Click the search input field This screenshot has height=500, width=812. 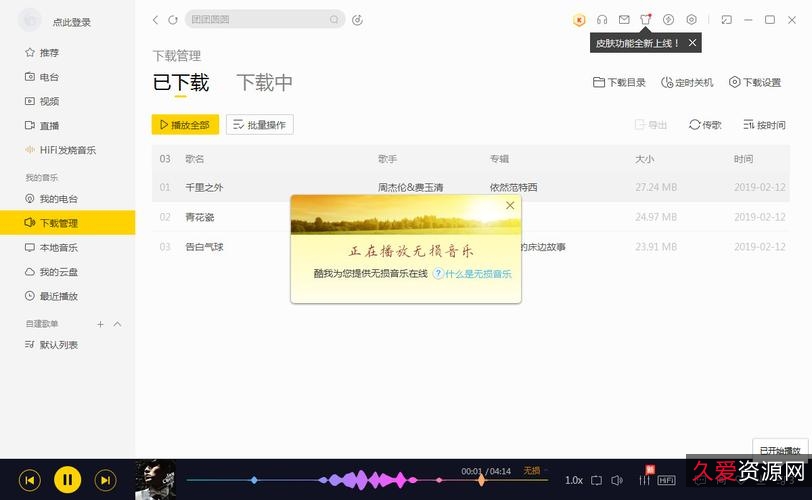[265, 19]
